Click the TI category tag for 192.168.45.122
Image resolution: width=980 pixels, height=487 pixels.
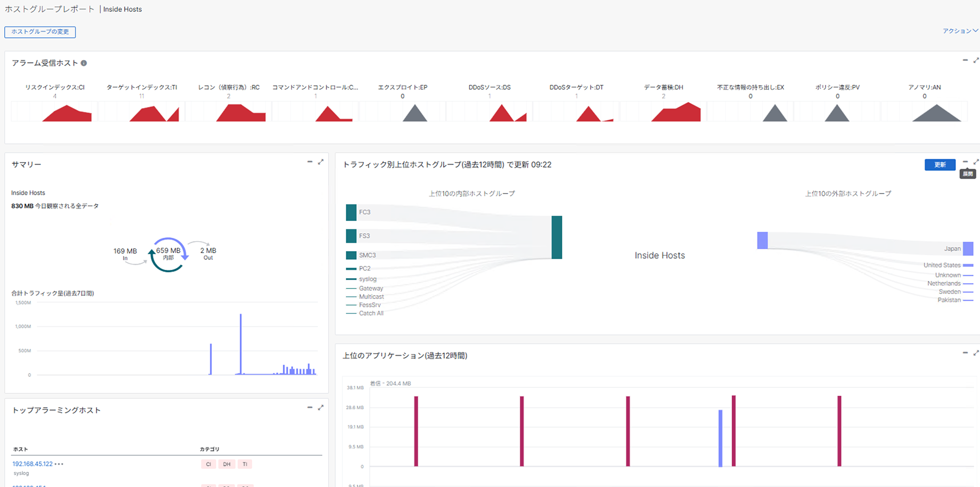pyautogui.click(x=245, y=465)
